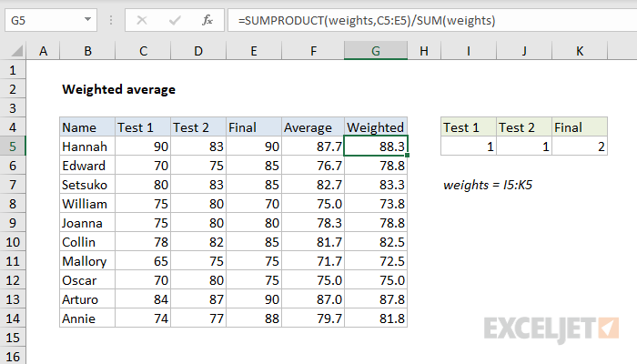Click the 'Weighted average' title cell
637x364 pixels.
(x=118, y=89)
